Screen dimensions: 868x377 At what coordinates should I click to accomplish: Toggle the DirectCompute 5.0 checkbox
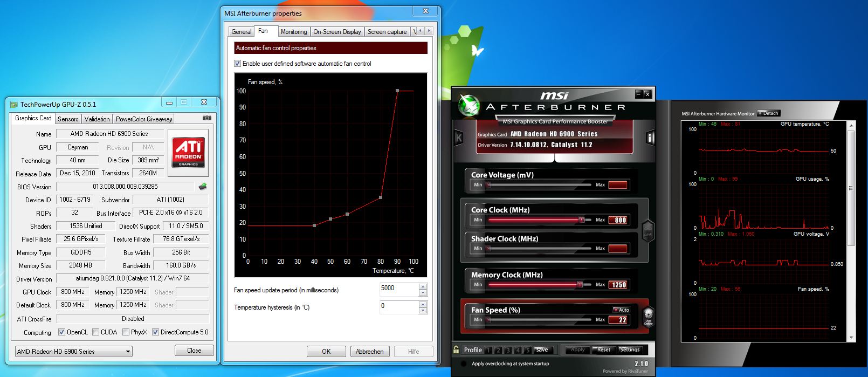tap(155, 332)
